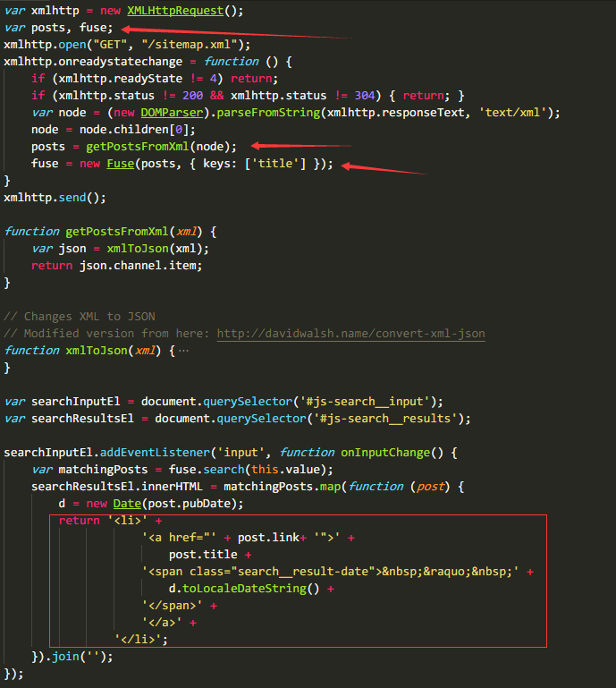Click the innerHTML property

172,487
